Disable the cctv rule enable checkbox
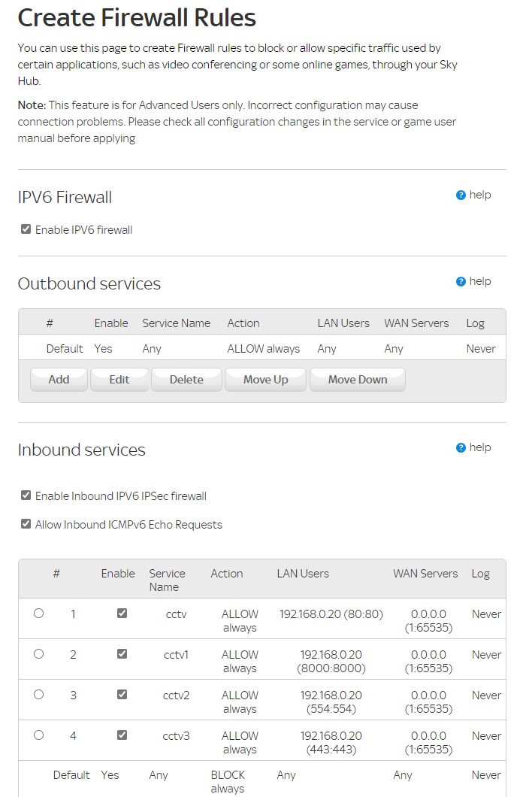 tap(122, 614)
